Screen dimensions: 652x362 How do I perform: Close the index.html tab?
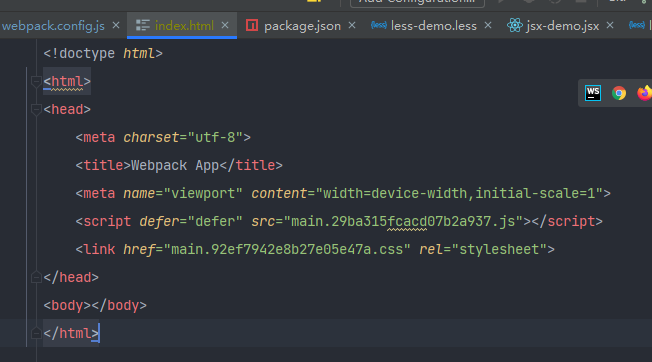click(225, 25)
